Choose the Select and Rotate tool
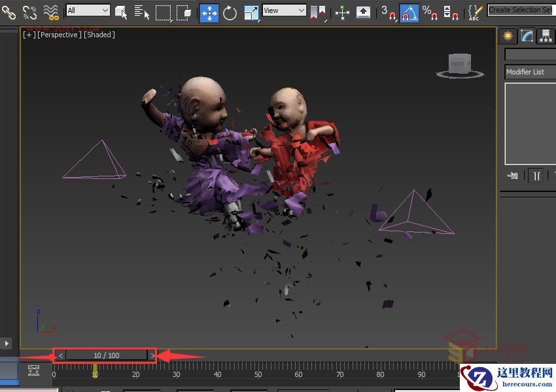Image resolution: width=556 pixels, height=392 pixels. coord(230,12)
